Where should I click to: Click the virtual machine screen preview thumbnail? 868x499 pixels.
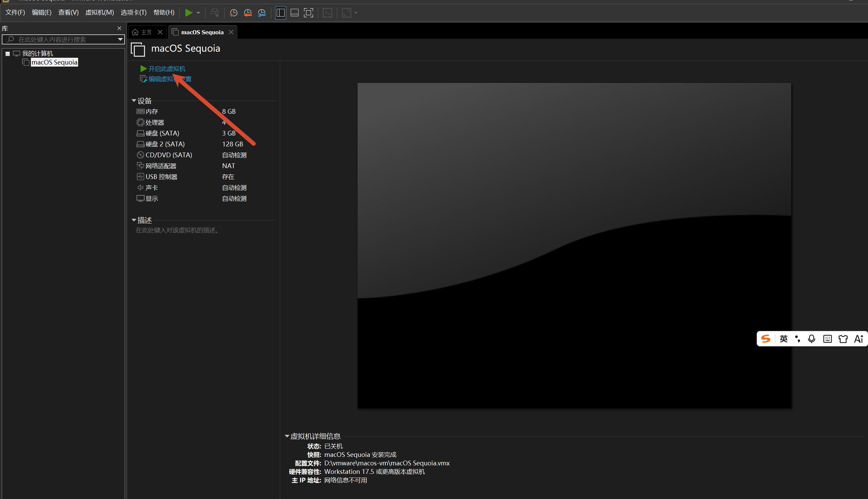pyautogui.click(x=575, y=245)
